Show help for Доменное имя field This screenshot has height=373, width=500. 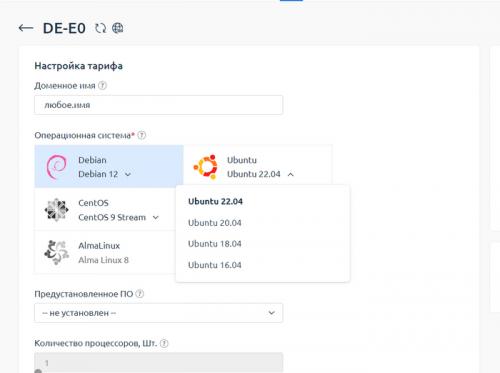[x=103, y=86]
